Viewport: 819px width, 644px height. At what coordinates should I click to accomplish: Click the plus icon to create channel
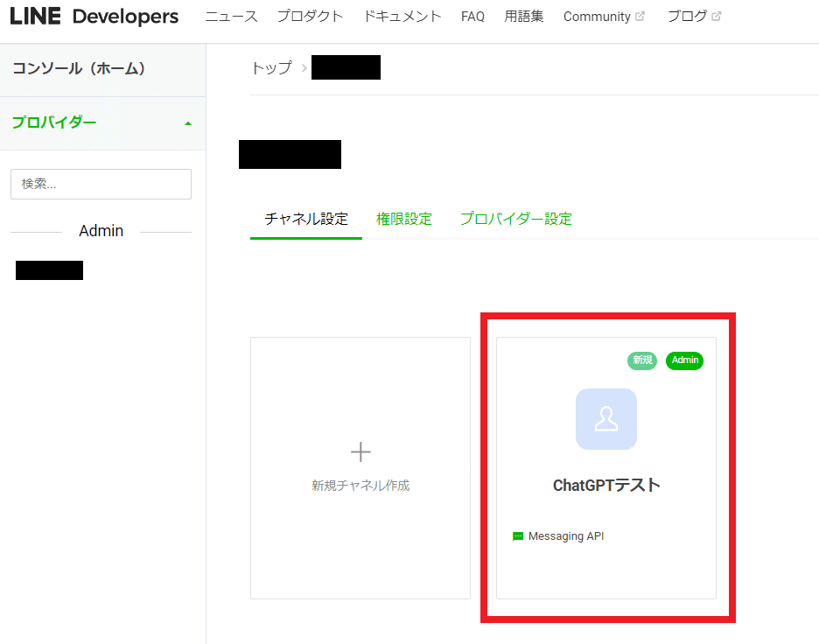pos(360,451)
